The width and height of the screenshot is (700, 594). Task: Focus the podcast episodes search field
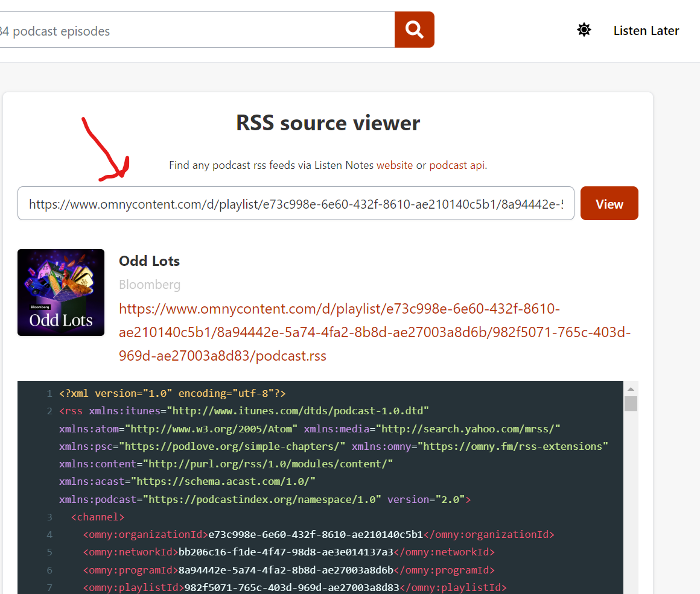197,30
